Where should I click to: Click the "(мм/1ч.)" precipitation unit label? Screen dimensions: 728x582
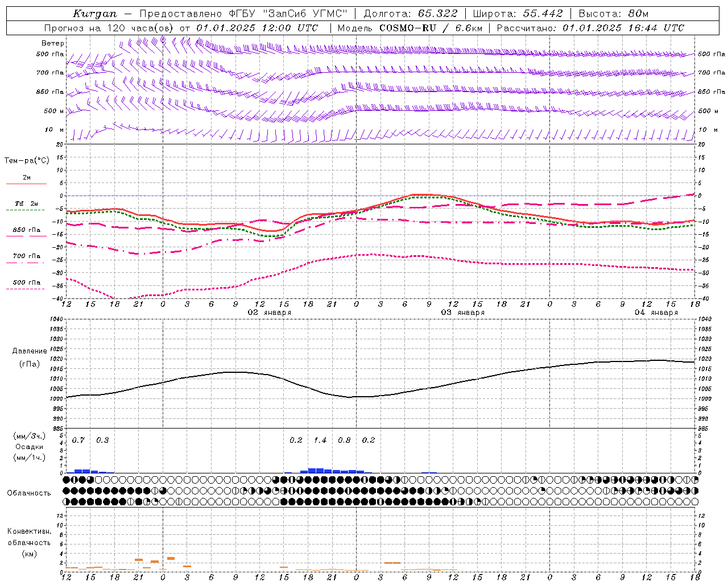(29, 458)
